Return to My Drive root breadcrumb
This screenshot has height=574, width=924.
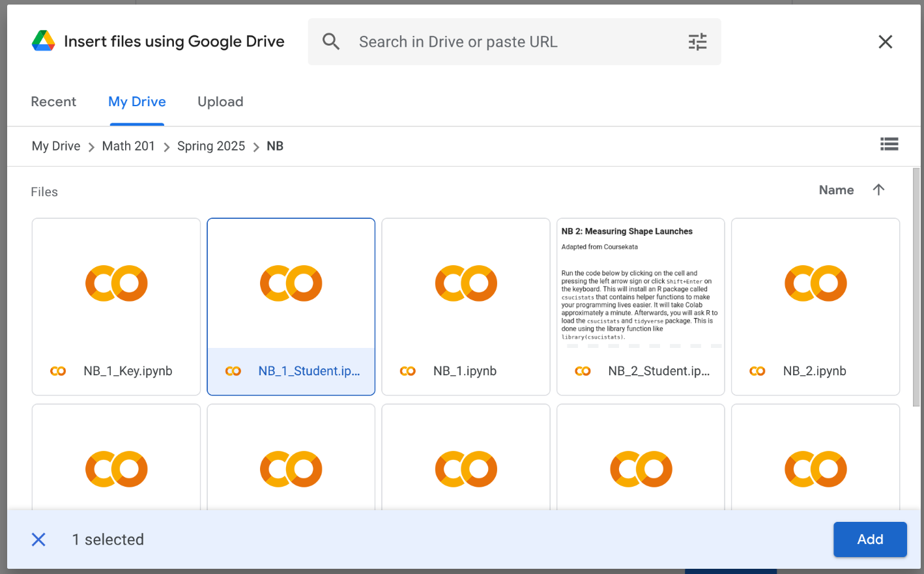tap(56, 146)
